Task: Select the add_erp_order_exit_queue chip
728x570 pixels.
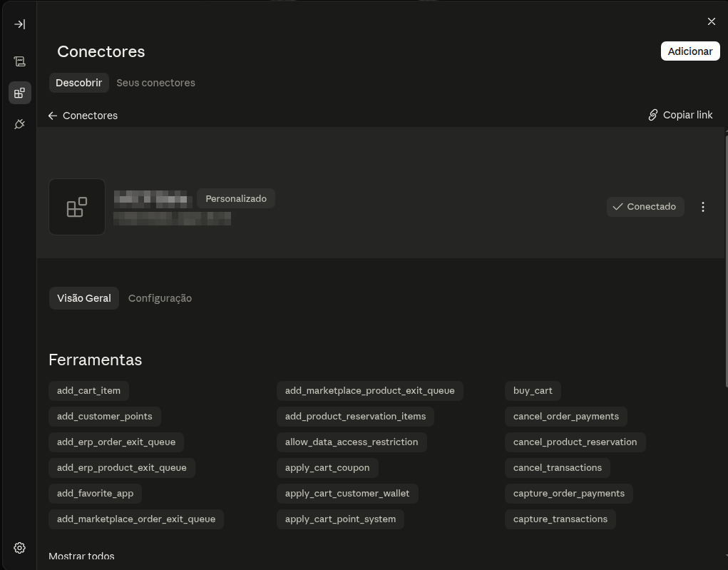Action: [116, 442]
